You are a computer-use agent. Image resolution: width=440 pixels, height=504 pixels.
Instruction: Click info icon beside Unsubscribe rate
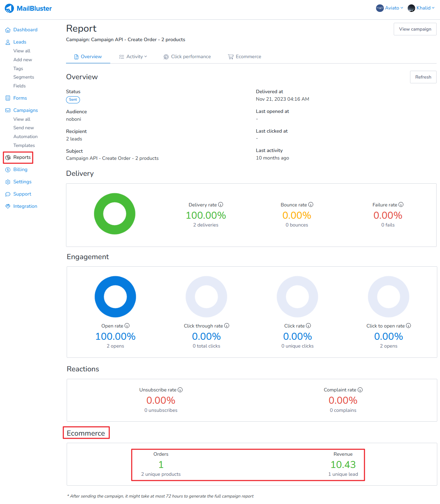(180, 390)
